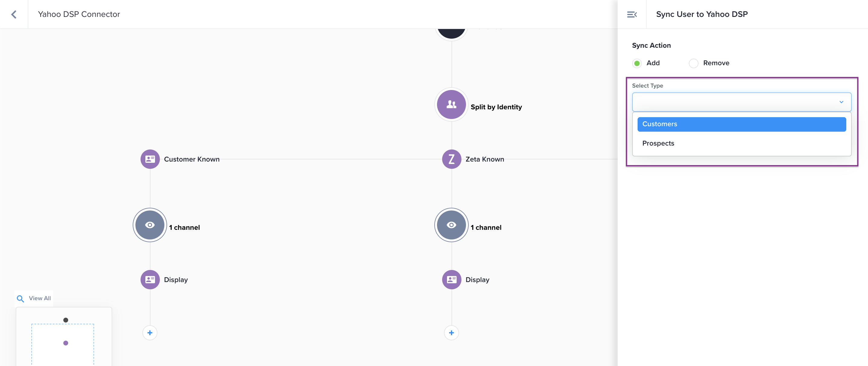The image size is (868, 366).
Task: Select the Split by Identity node
Action: 451,104
